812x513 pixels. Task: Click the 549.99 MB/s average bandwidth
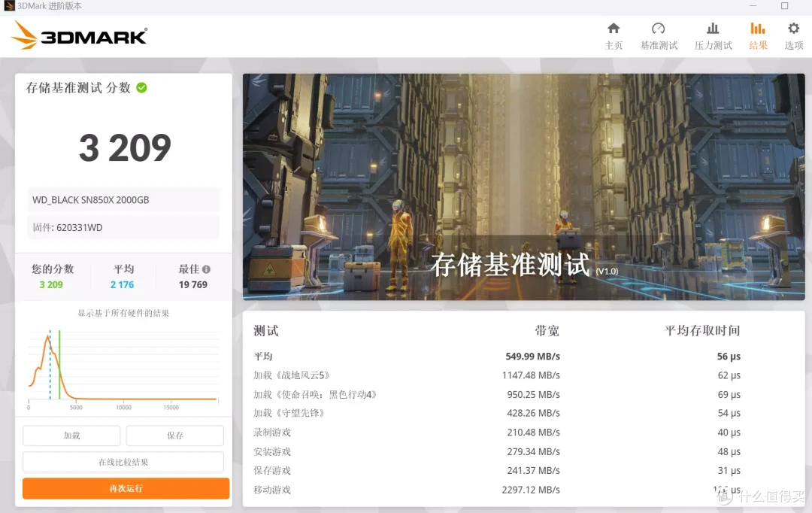533,356
